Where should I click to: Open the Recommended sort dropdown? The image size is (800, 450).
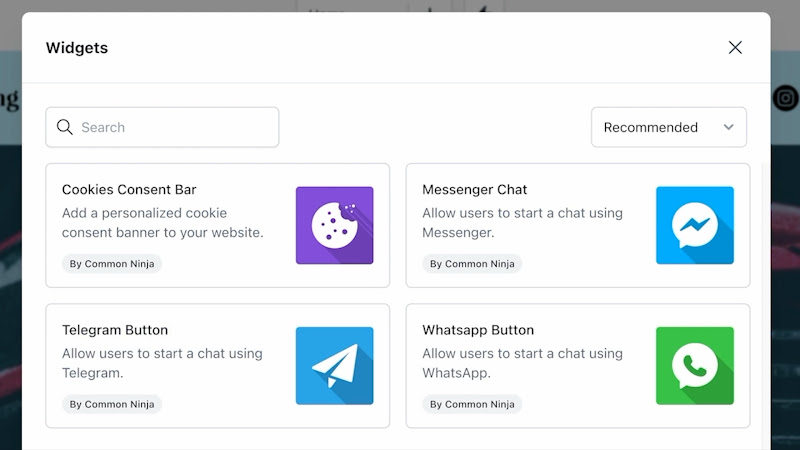pos(668,127)
